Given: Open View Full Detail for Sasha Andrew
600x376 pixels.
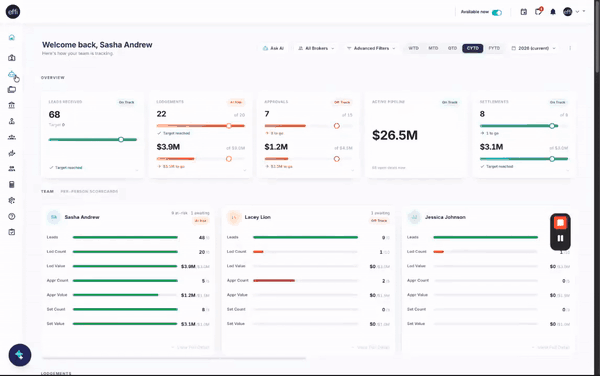Looking at the screenshot, I should coord(190,347).
